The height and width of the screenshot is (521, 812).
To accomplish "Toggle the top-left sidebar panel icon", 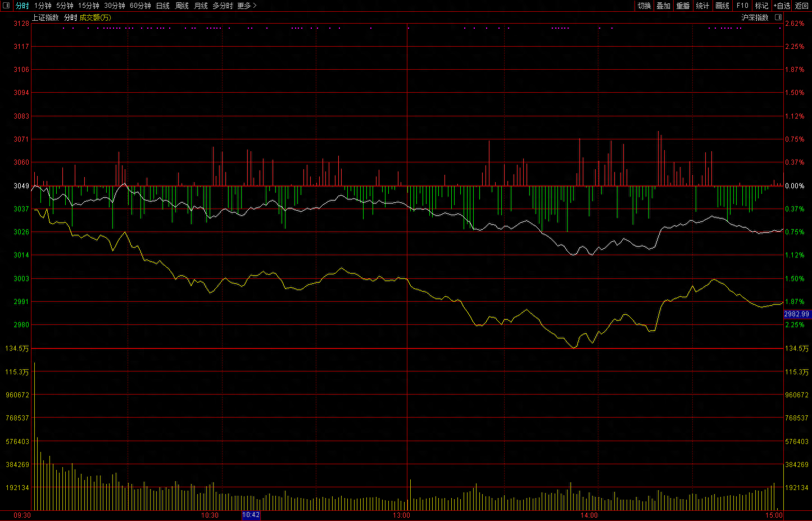I will pyautogui.click(x=6, y=6).
